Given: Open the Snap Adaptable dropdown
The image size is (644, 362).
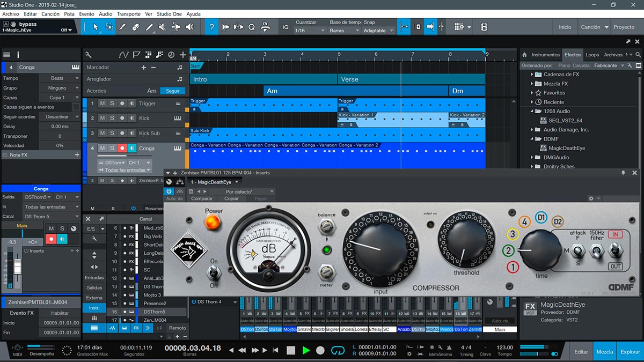Looking at the screenshot, I should [378, 31].
